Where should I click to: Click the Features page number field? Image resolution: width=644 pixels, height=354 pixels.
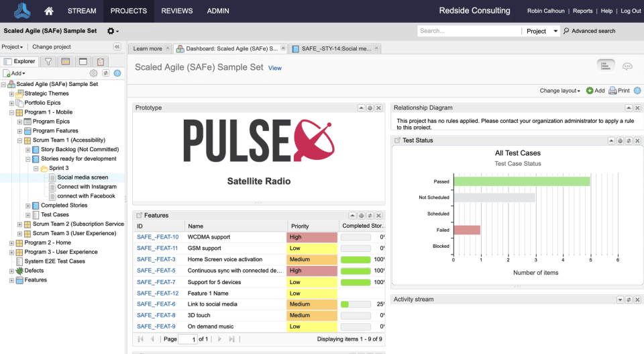(188, 339)
